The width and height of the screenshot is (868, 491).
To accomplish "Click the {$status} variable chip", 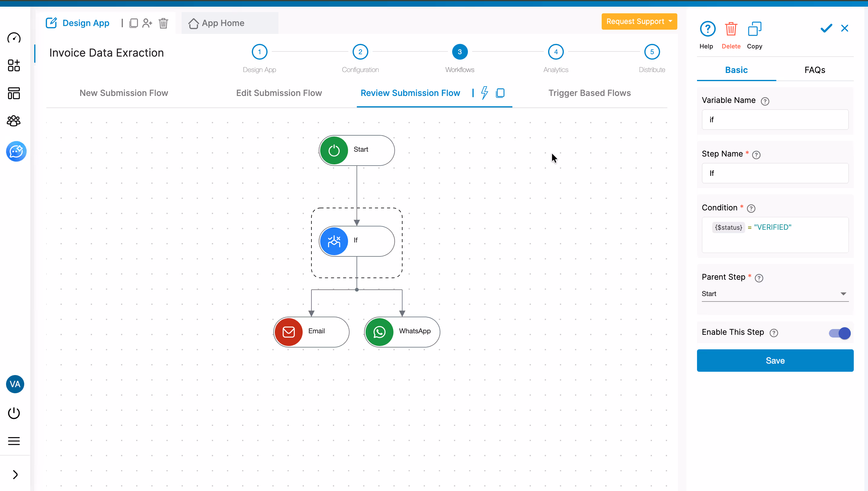I will pos(728,227).
